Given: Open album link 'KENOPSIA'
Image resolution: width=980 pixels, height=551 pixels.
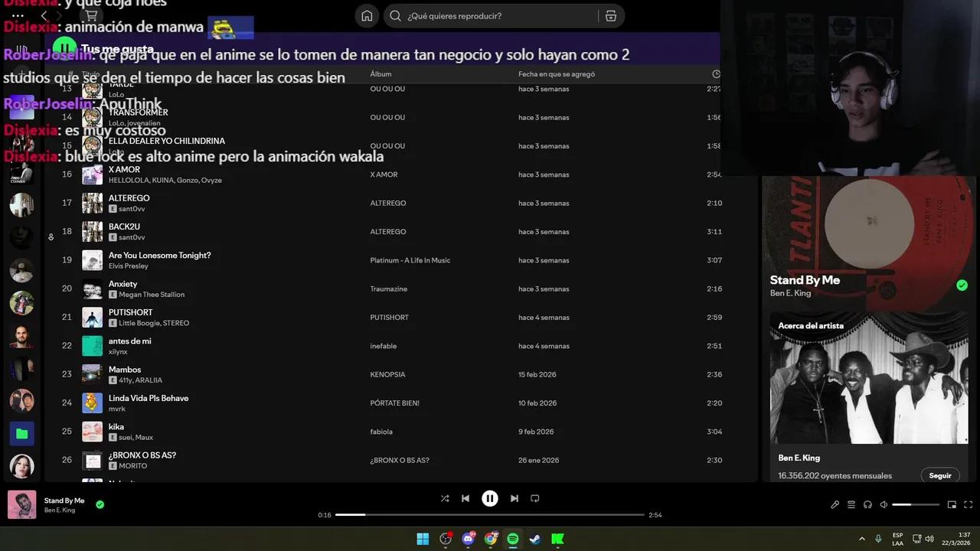Looking at the screenshot, I should point(387,374).
